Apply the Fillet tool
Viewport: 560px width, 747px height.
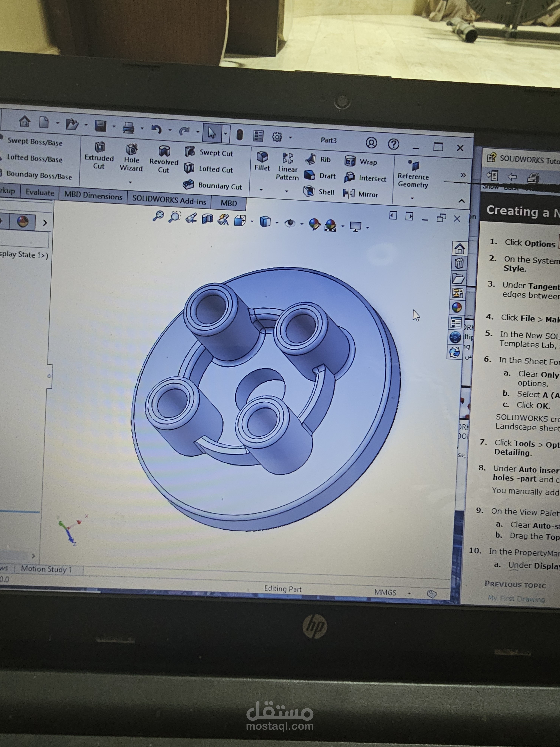coord(262,161)
